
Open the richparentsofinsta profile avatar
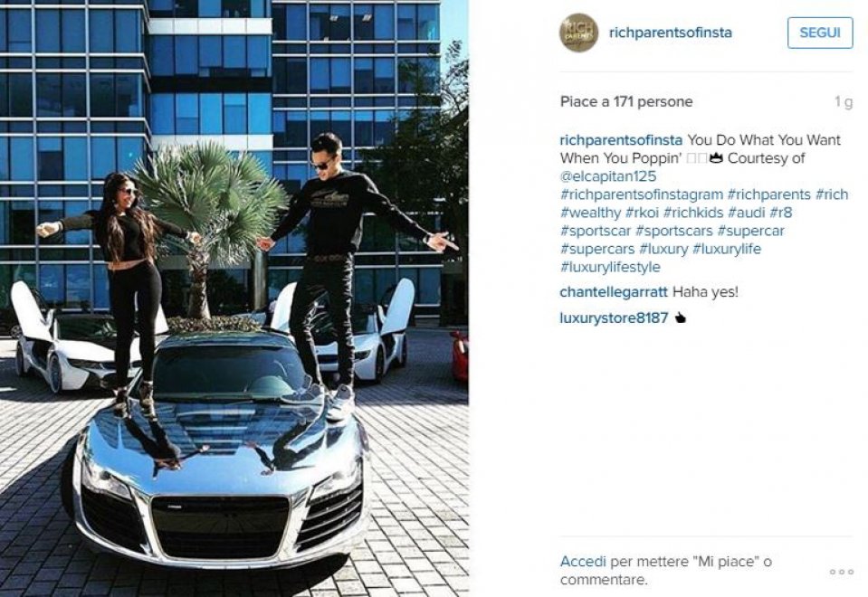(578, 33)
